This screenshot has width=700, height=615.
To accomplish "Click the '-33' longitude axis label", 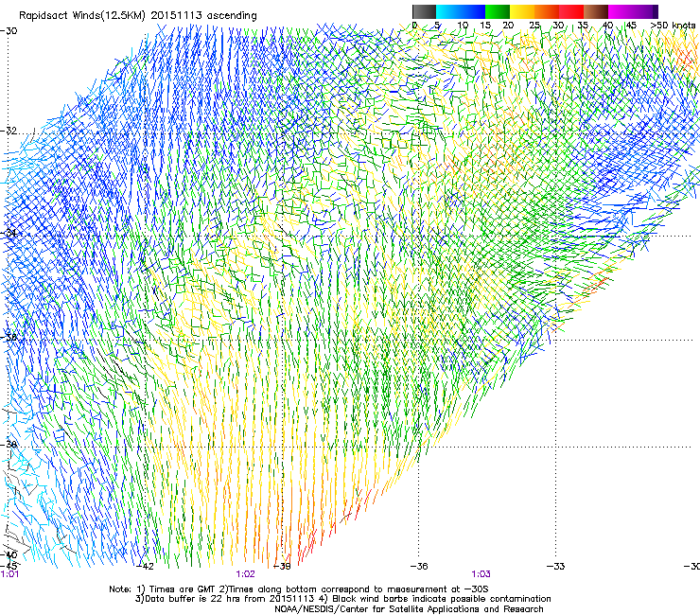I will point(555,567).
